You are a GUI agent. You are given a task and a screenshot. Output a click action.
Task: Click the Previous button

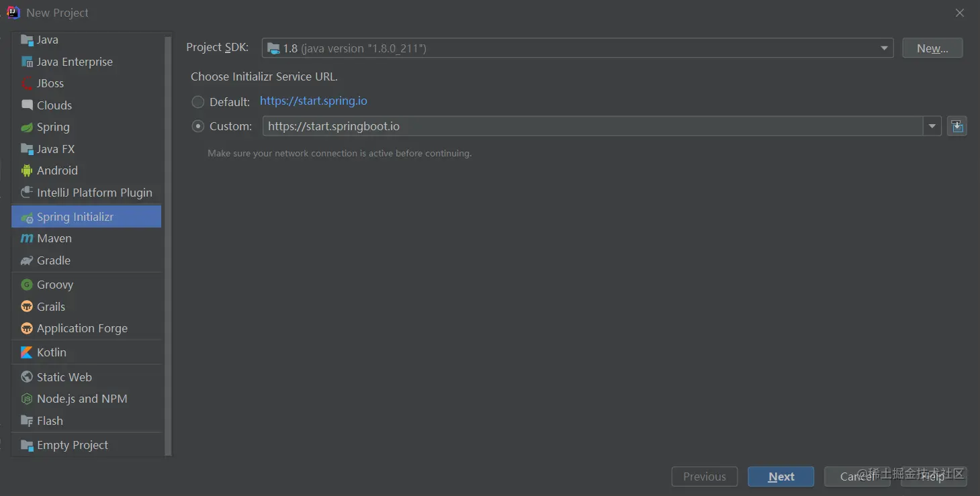click(x=705, y=477)
